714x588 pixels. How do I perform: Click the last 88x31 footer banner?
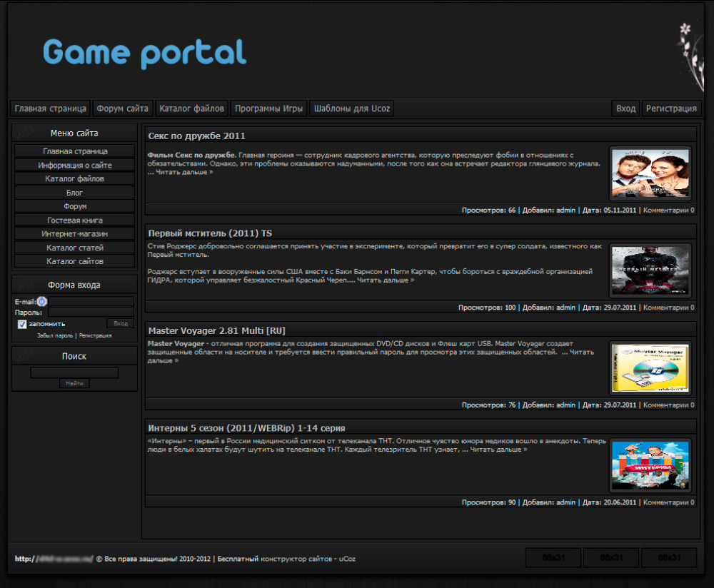click(x=669, y=557)
